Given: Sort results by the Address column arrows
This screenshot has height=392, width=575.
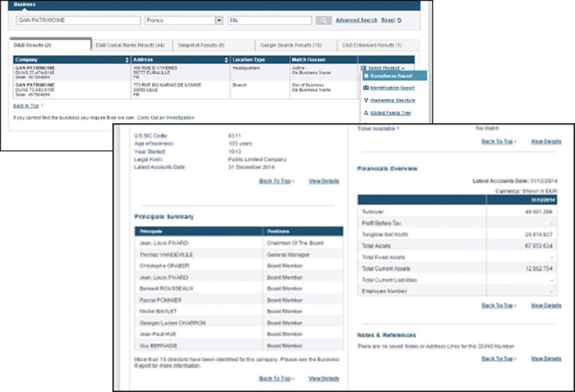Looking at the screenshot, I should coord(226,60).
